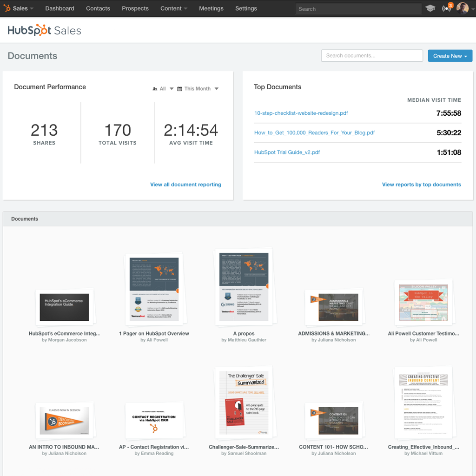This screenshot has height=476, width=476.
Task: Click the 'by Ali Powell' text under 1 Pager
Action: click(x=154, y=340)
